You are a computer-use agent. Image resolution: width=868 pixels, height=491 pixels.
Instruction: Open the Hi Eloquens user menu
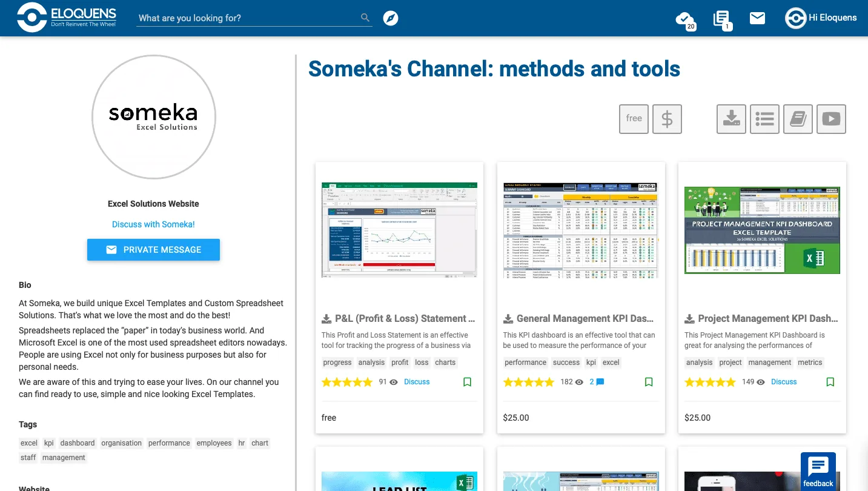tap(821, 18)
